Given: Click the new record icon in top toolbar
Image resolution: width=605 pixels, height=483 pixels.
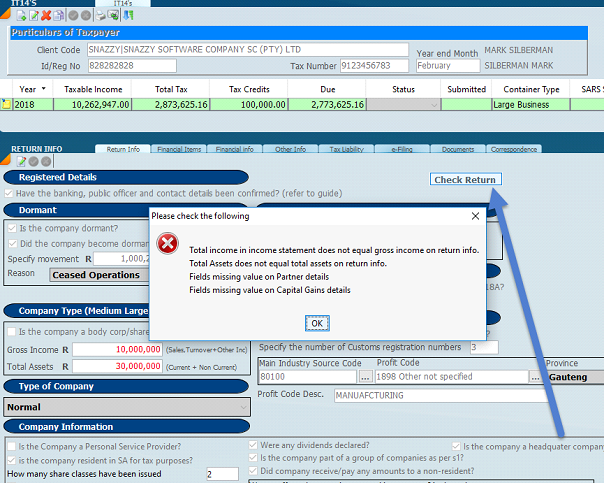Looking at the screenshot, I should coord(19,16).
